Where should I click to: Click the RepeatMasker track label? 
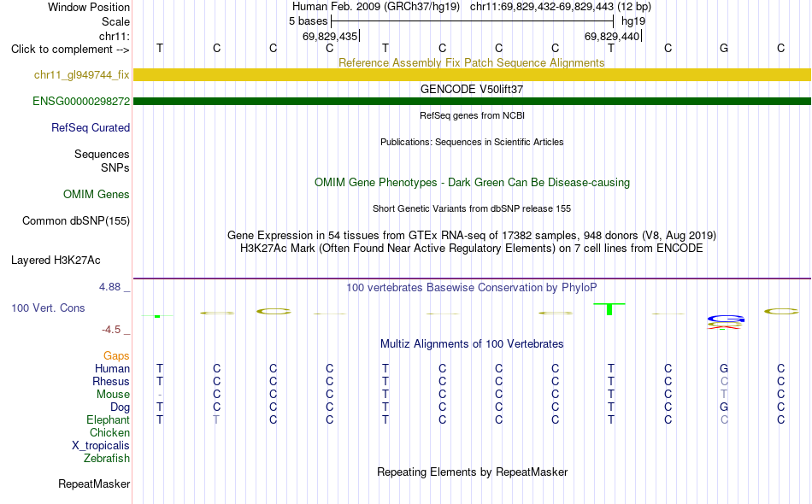[94, 483]
